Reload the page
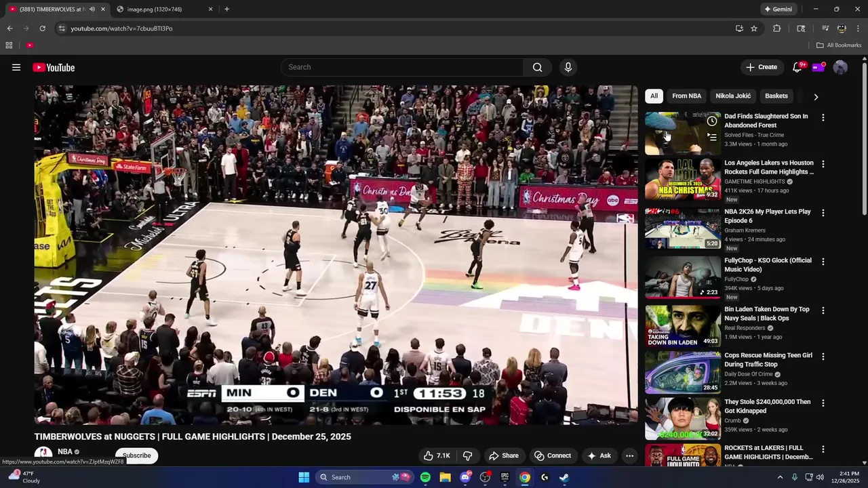This screenshot has height=488, width=868. pyautogui.click(x=42, y=28)
